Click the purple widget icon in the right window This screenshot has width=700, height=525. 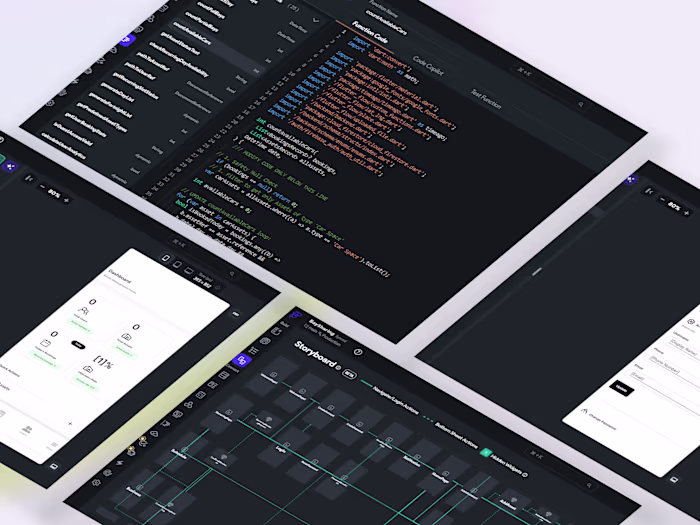(631, 179)
